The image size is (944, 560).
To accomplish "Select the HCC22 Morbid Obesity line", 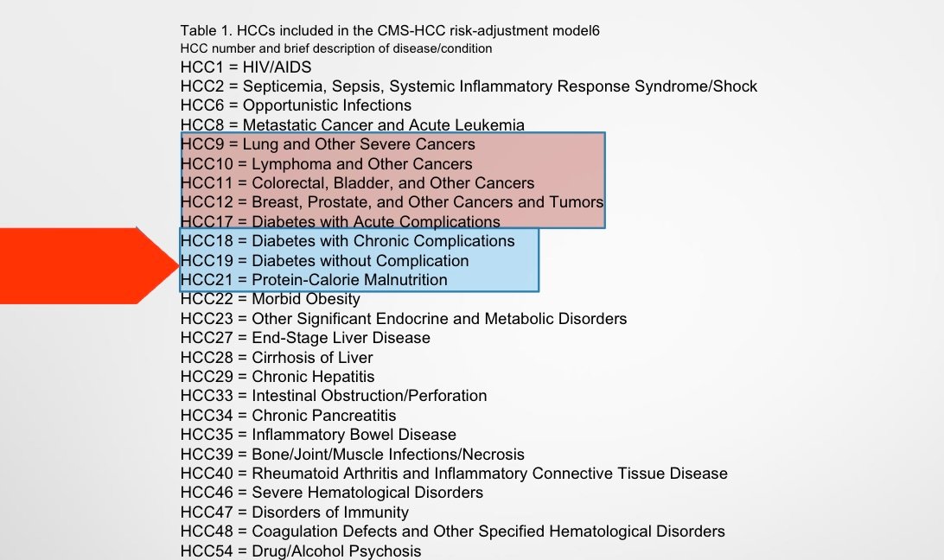I will click(x=270, y=299).
